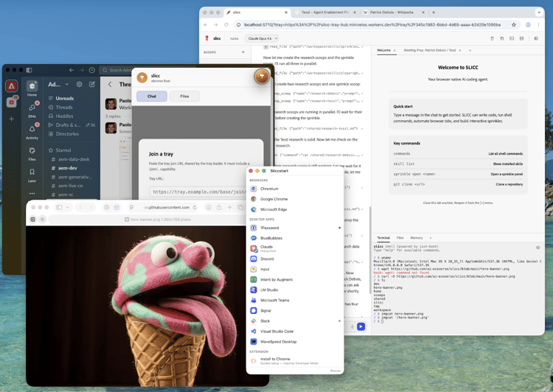Launch Visual Studio Code from Sliccstart
The height and width of the screenshot is (392, 553).
tap(276, 332)
